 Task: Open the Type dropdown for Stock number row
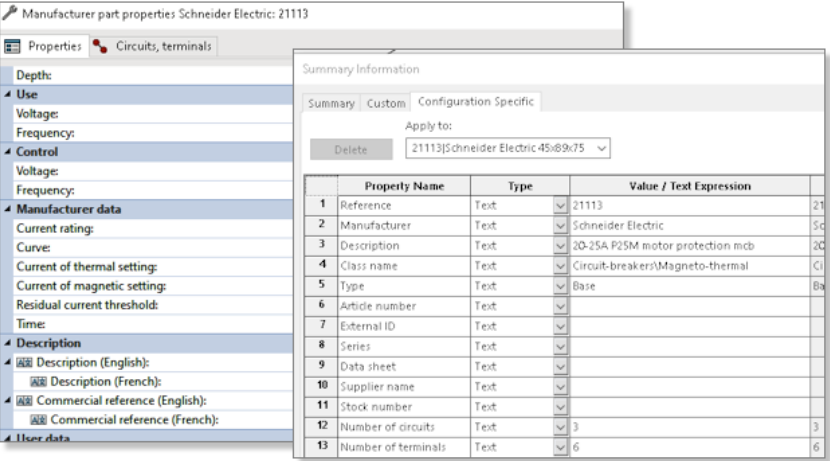click(560, 406)
